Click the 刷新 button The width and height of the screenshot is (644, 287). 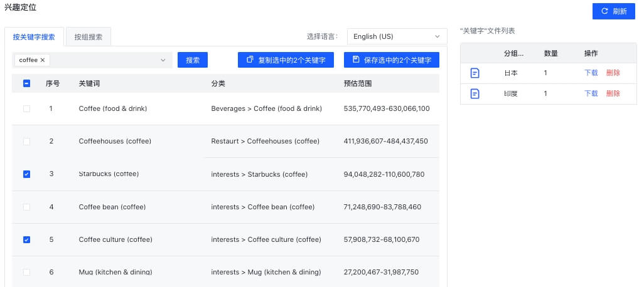pyautogui.click(x=614, y=11)
